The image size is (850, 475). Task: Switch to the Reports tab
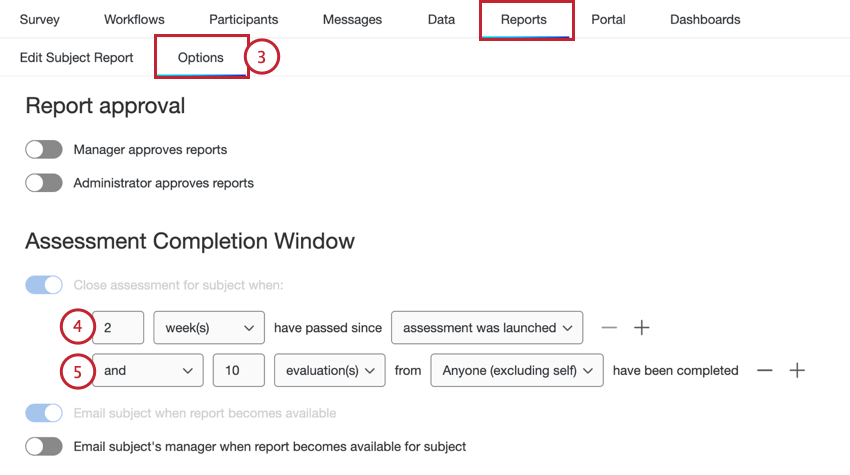pos(524,20)
